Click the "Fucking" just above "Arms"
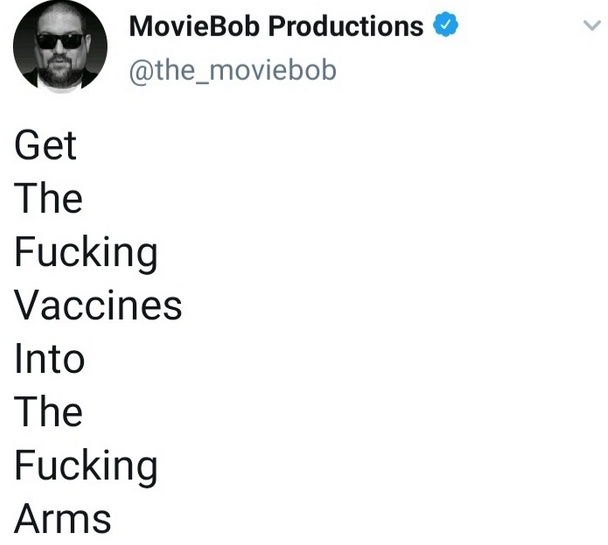Image resolution: width=608 pixels, height=545 pixels. tap(86, 467)
